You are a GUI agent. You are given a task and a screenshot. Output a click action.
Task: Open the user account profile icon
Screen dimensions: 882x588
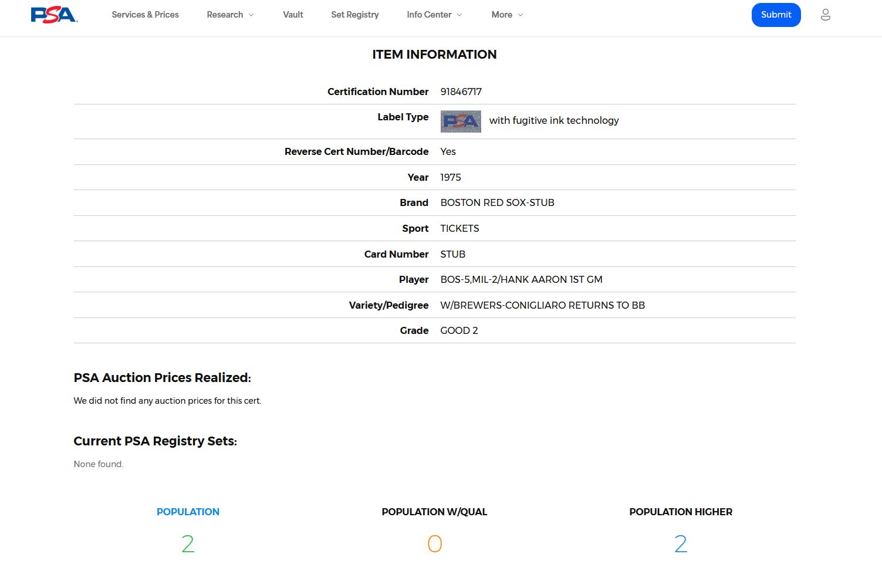[x=825, y=15]
